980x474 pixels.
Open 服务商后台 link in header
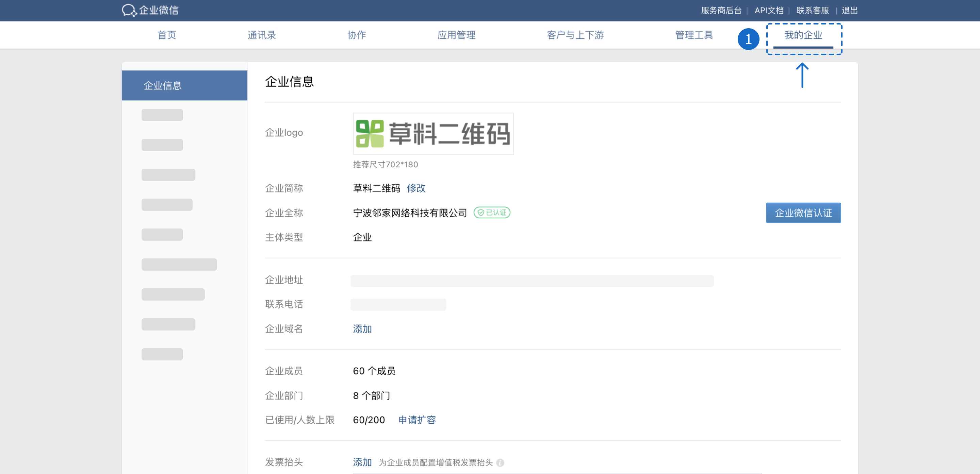click(721, 10)
